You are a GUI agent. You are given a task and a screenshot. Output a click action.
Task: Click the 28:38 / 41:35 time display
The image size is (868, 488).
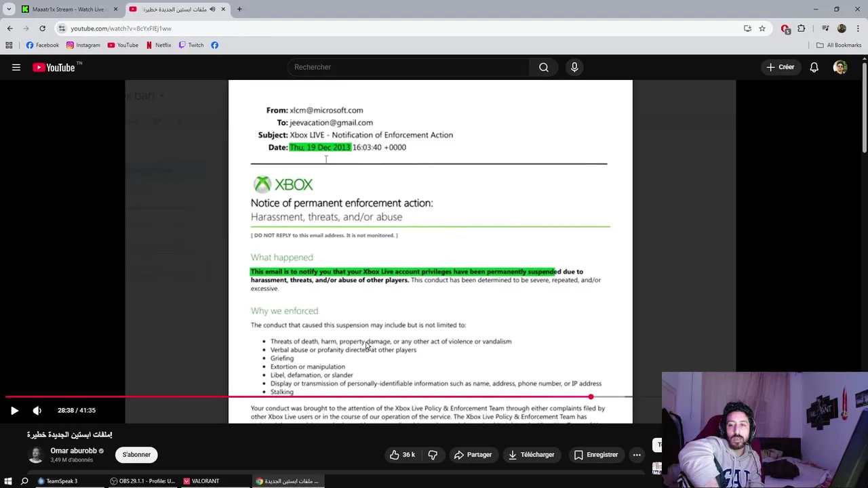(77, 410)
